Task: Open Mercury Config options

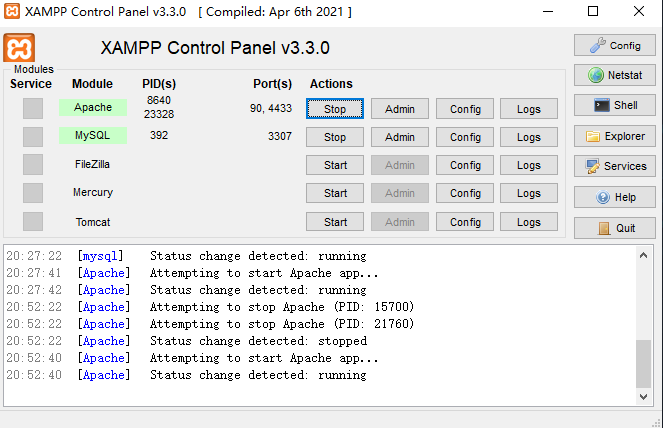Action: [465, 193]
